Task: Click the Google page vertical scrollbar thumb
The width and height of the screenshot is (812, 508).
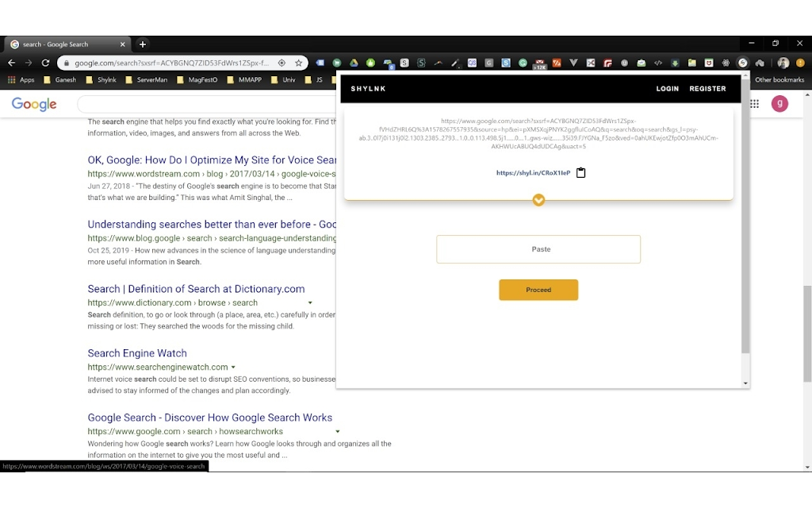Action: tap(807, 334)
